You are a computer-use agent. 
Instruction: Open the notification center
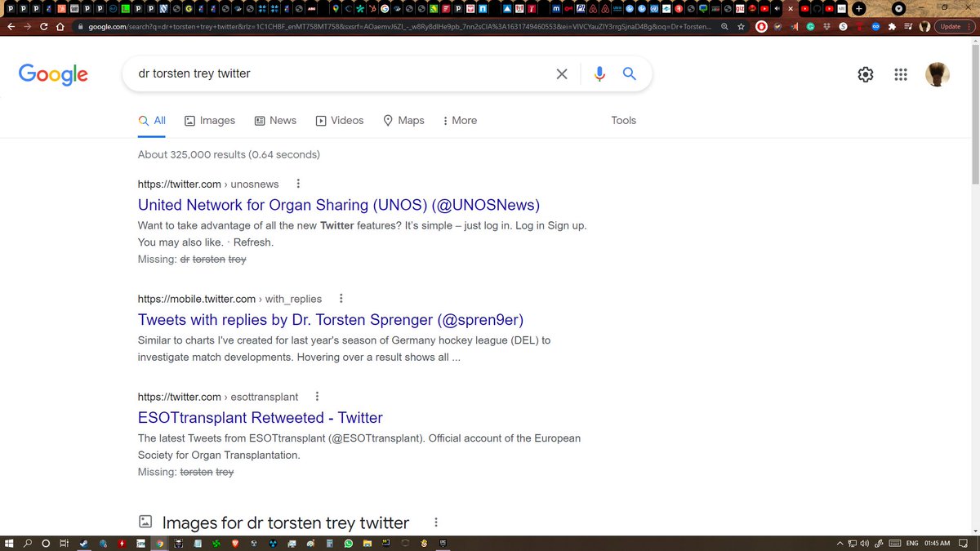pyautogui.click(x=963, y=544)
